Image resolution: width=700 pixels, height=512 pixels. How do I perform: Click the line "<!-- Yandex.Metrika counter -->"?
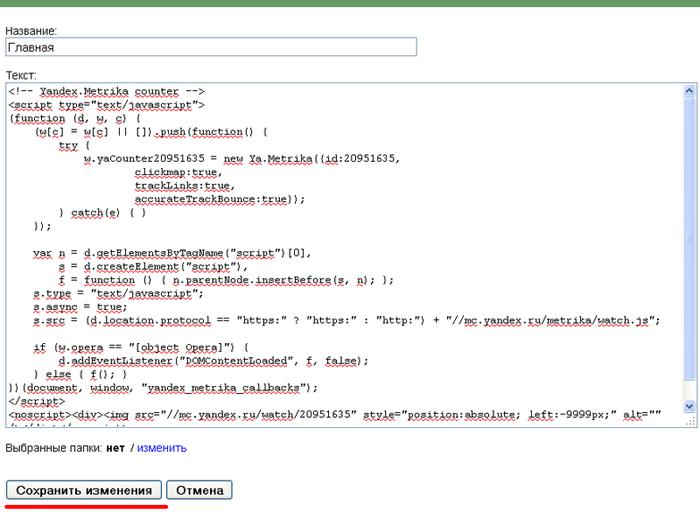pyautogui.click(x=106, y=92)
